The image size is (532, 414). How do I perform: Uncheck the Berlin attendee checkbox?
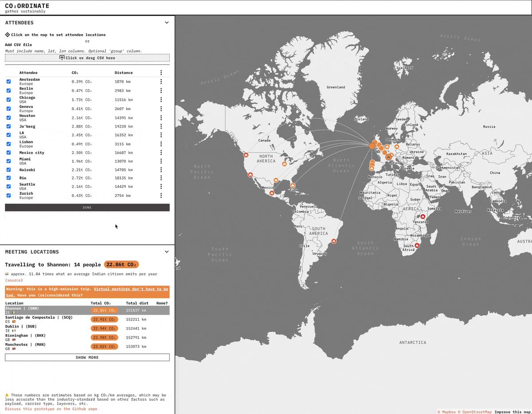[x=8, y=90]
